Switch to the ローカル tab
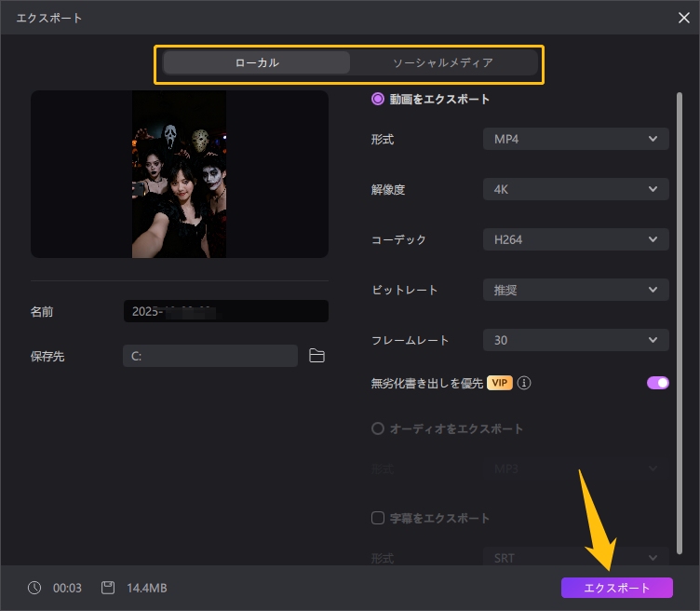700x611 pixels. (x=257, y=62)
